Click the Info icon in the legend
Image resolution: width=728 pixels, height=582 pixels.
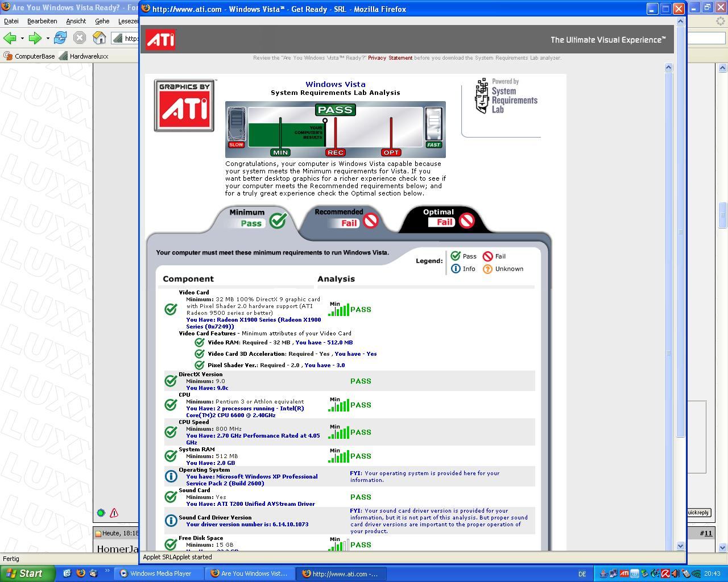coord(456,269)
